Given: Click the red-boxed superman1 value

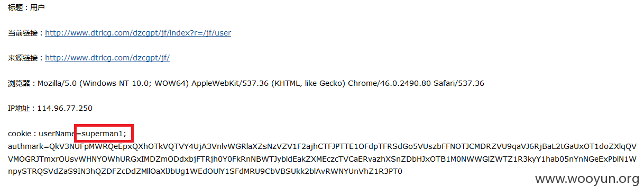Looking at the screenshot, I should [x=104, y=134].
